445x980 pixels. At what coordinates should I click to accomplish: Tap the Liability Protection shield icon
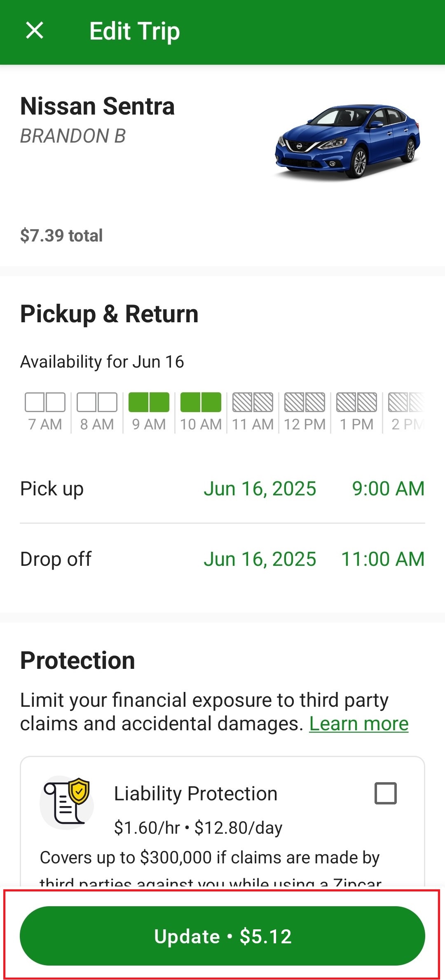point(67,802)
